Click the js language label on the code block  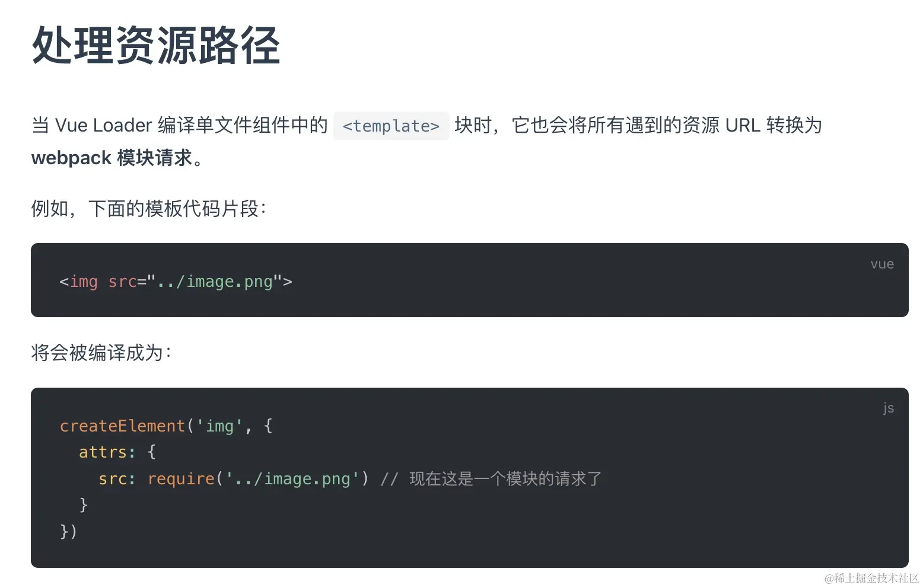(888, 408)
